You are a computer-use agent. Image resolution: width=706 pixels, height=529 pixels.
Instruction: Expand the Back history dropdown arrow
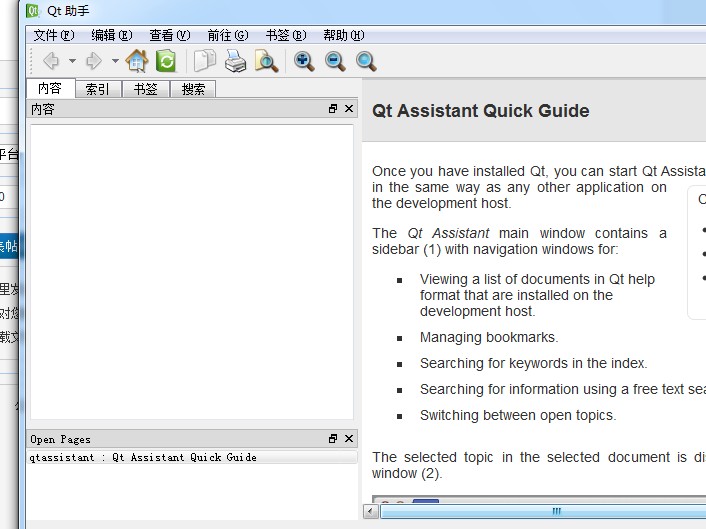(x=71, y=61)
